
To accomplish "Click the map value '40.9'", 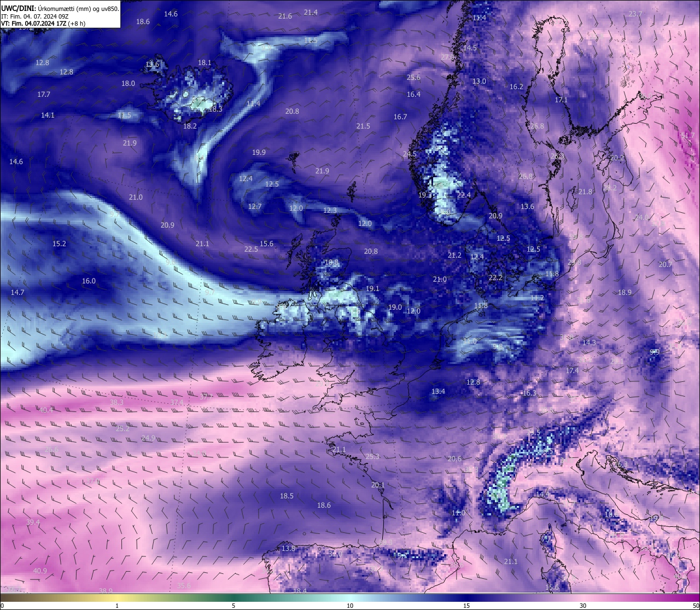I will point(40,571).
